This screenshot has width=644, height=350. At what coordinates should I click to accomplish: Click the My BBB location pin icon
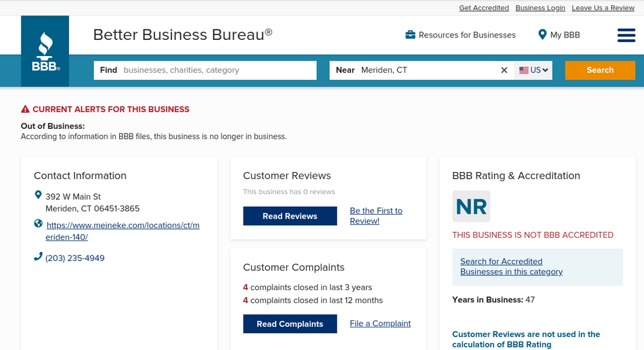542,35
